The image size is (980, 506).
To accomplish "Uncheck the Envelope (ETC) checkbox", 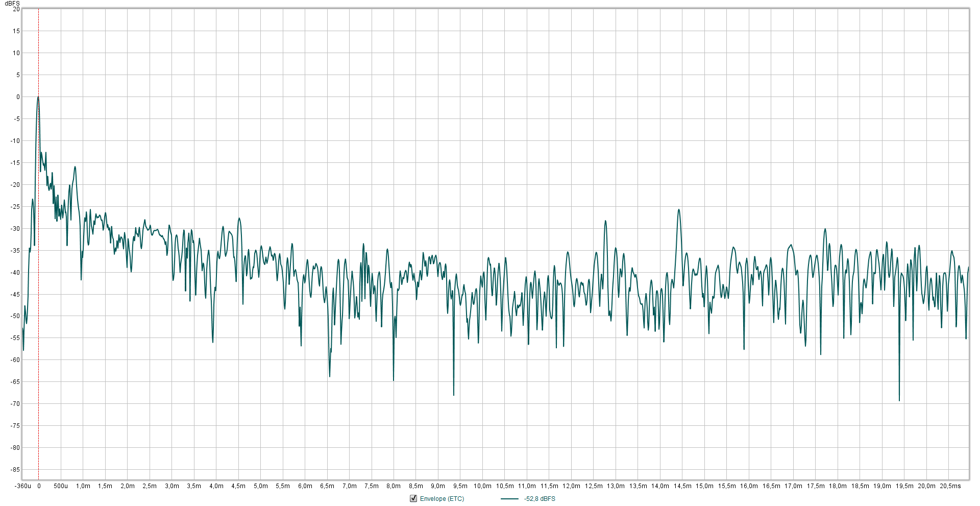I will coord(413,498).
